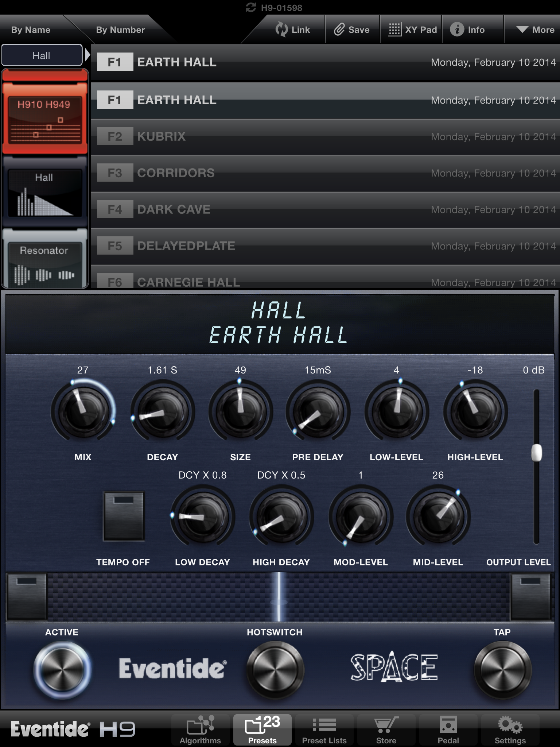Open the Settings gear tab

(x=510, y=729)
